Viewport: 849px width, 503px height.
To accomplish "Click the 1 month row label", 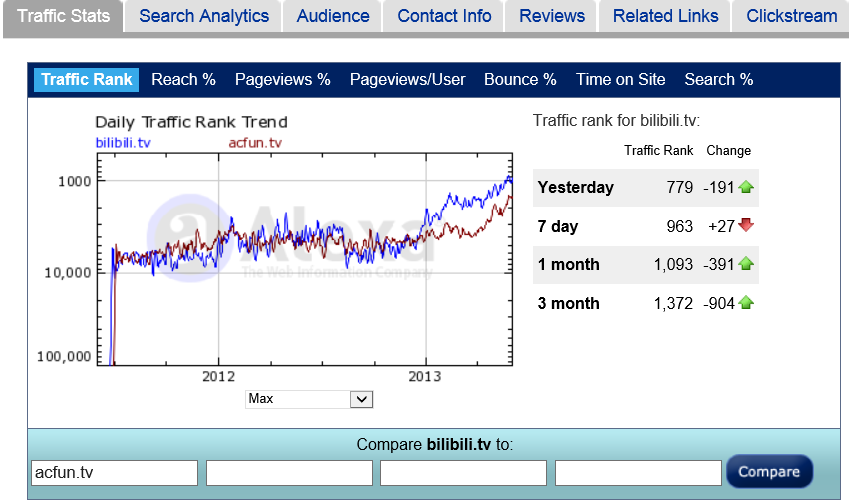I will point(569,265).
